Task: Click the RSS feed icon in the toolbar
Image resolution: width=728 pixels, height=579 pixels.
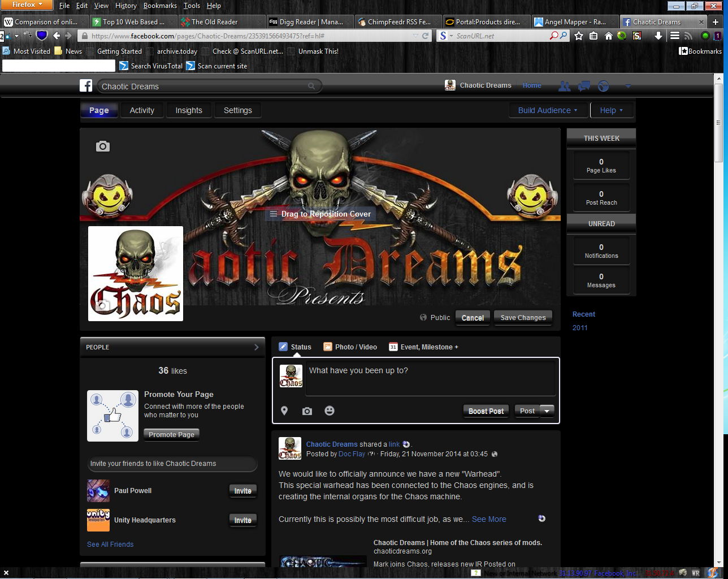Action: (688, 36)
